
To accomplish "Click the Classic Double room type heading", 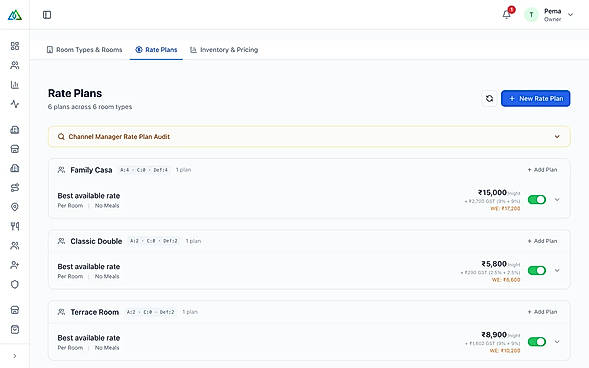I will point(96,241).
